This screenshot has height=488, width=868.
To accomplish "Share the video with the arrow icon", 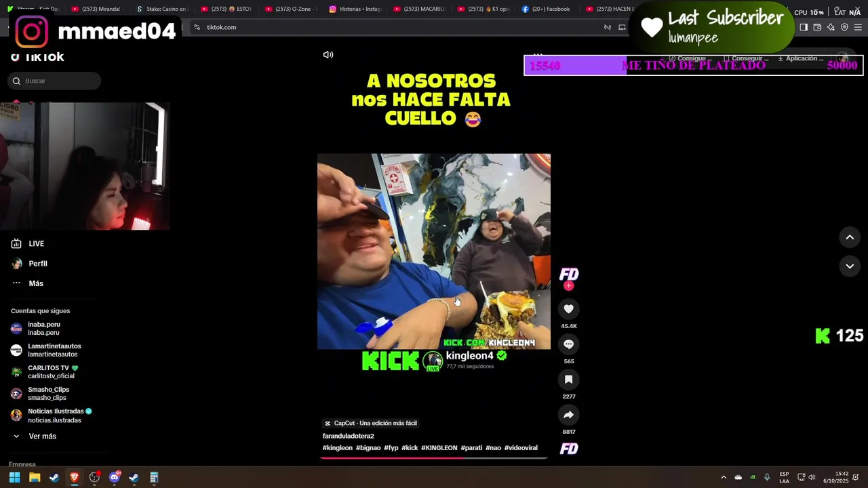I will 568,415.
